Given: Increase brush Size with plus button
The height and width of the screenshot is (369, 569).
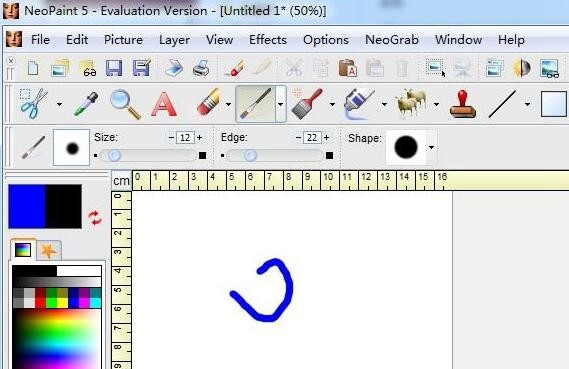Looking at the screenshot, I should (199, 138).
